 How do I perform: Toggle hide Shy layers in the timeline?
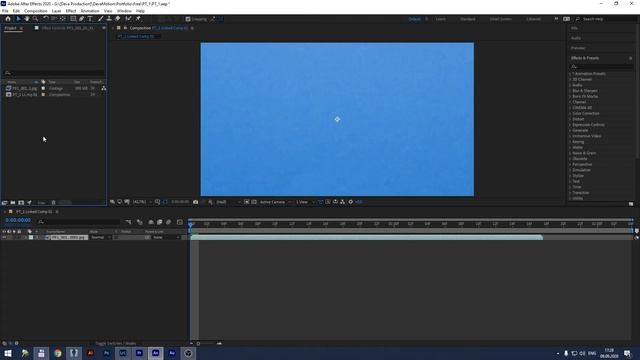pos(151,222)
